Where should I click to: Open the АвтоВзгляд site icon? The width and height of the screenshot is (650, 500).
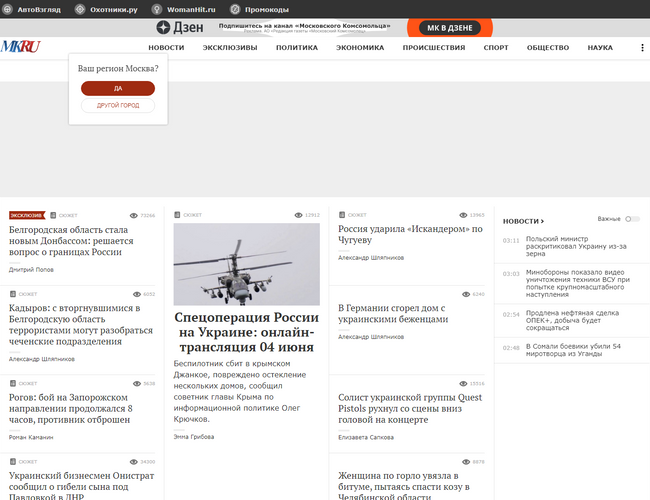coord(9,9)
